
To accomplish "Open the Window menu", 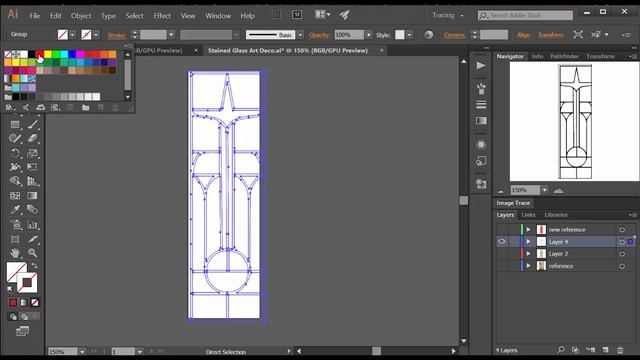I will tap(218, 16).
